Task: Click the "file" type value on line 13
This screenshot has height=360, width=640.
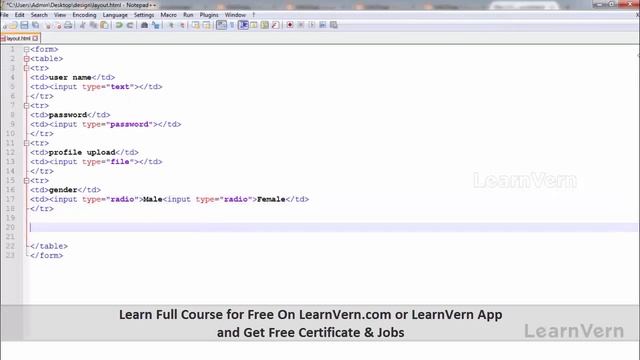Action: point(120,162)
